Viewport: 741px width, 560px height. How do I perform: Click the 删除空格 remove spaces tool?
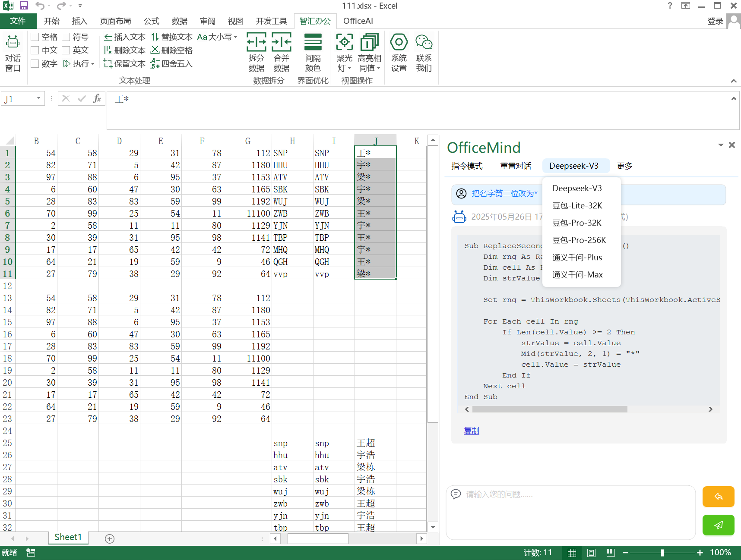point(172,50)
